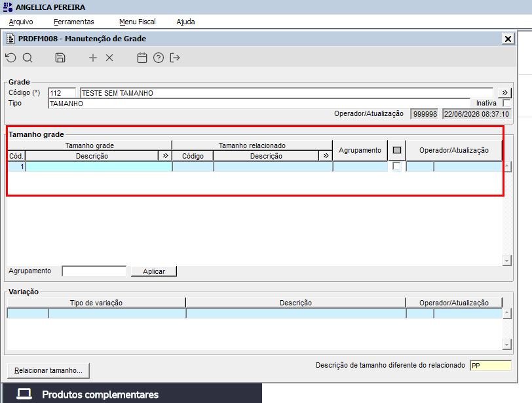532x403 pixels.
Task: Click the Agrupamento column header in the grid
Action: click(360, 150)
